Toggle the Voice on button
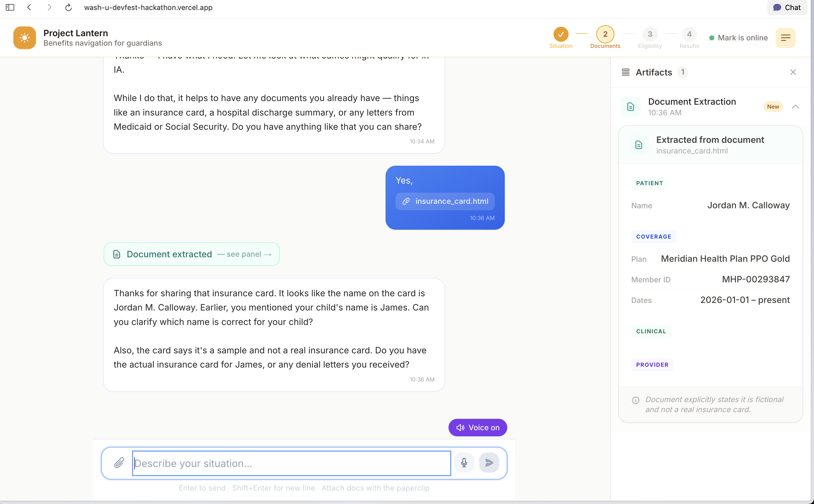The width and height of the screenshot is (814, 504). [x=477, y=427]
